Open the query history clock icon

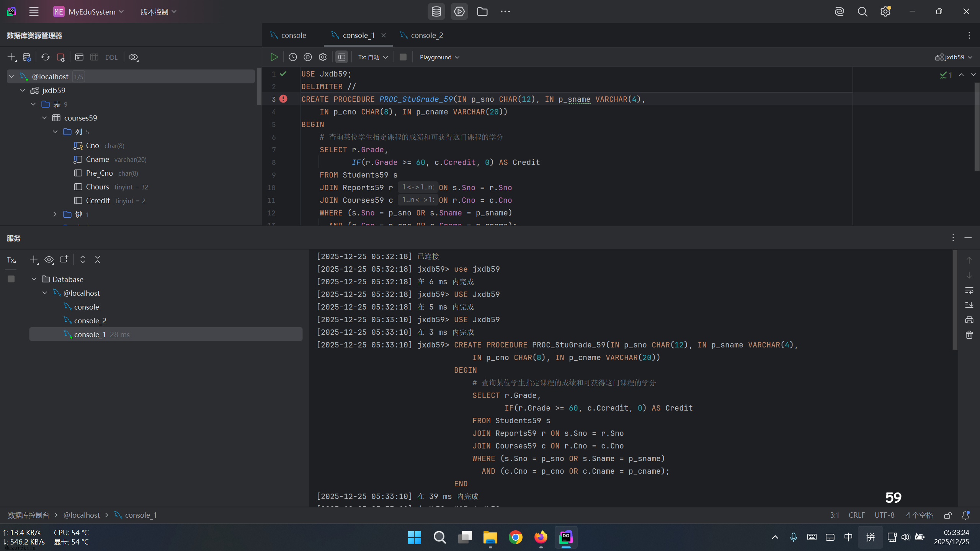pyautogui.click(x=293, y=57)
